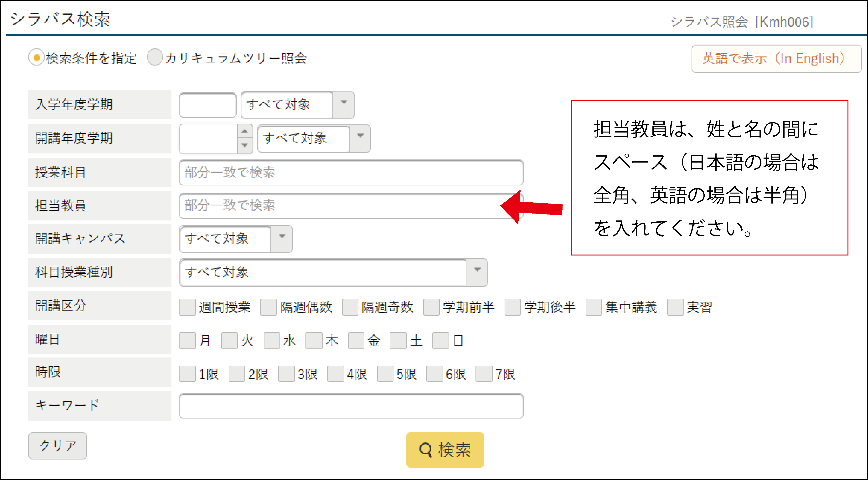Open the 開講キャンパス dropdown
Screen dimensions: 868x480
236,239
